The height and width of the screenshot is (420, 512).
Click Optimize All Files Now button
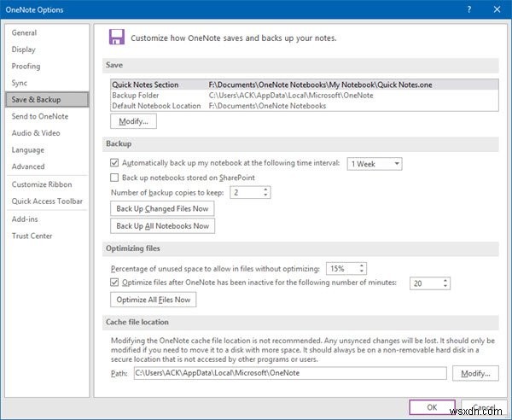click(x=153, y=300)
